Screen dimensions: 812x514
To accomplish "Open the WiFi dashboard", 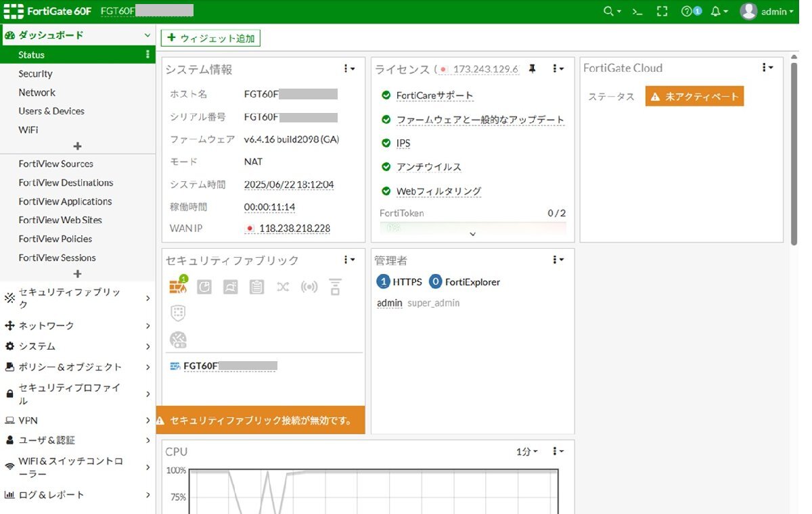I will pos(28,129).
